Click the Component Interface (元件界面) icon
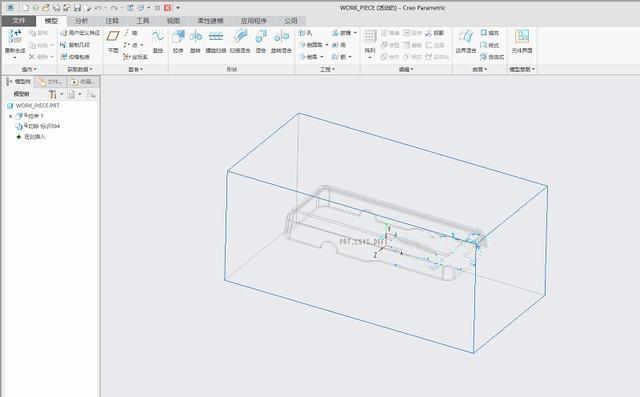The height and width of the screenshot is (397, 640). coord(522,41)
